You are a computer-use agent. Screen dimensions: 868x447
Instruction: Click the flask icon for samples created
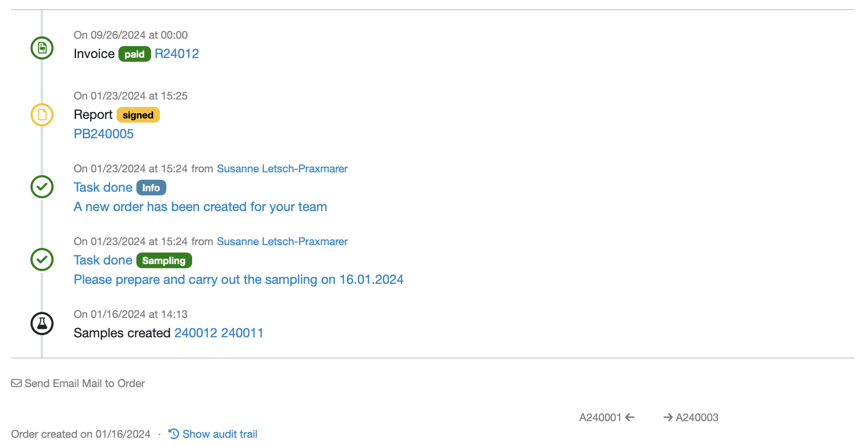click(x=42, y=323)
